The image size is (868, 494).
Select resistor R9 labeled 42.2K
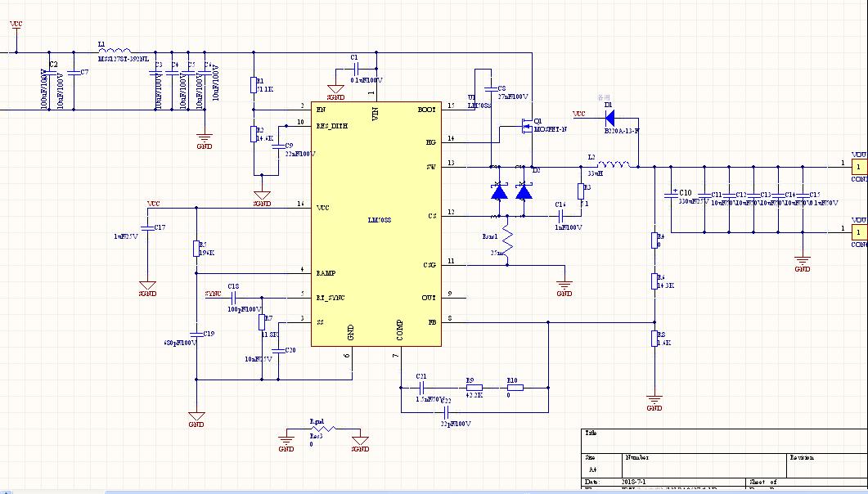[474, 388]
